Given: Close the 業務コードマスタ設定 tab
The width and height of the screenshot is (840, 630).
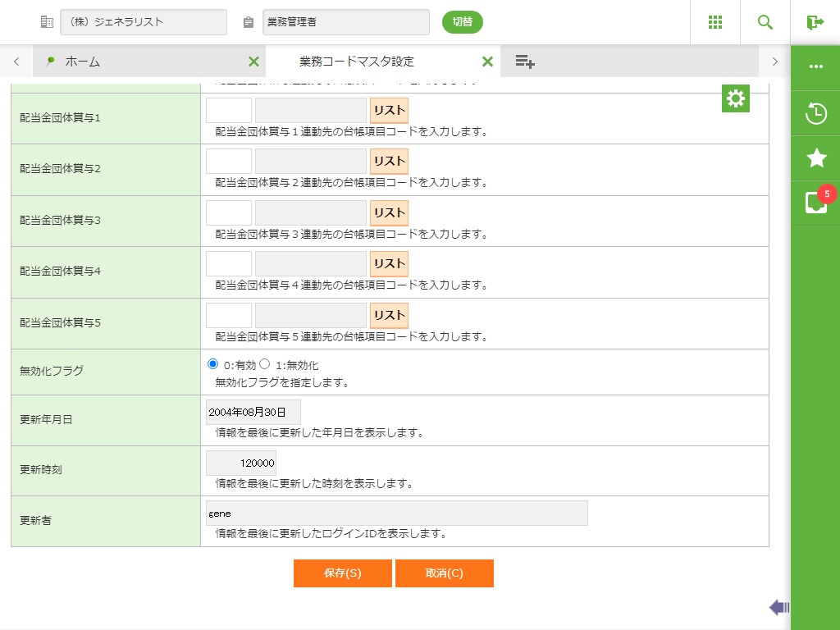Looking at the screenshot, I should (x=487, y=62).
